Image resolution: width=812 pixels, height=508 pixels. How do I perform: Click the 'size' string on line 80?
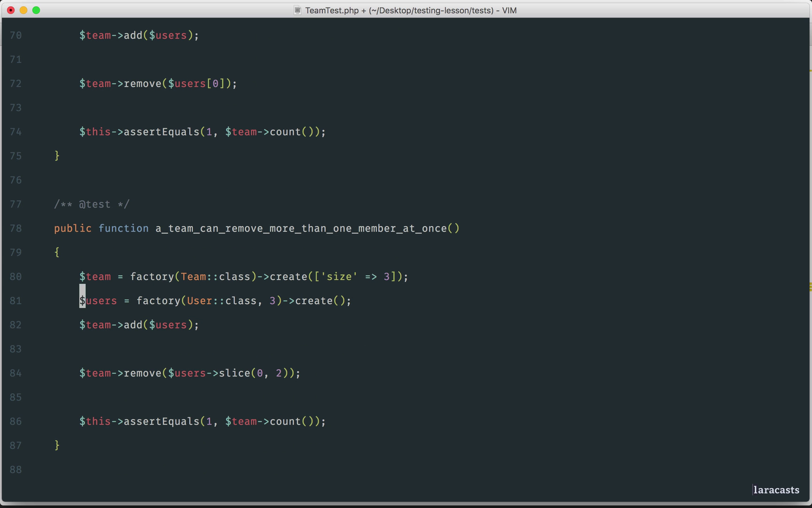click(x=339, y=277)
